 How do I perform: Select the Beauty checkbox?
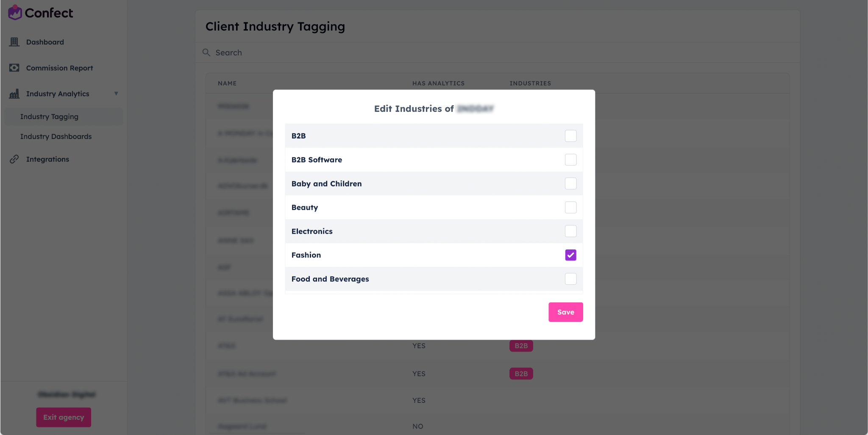(x=570, y=208)
